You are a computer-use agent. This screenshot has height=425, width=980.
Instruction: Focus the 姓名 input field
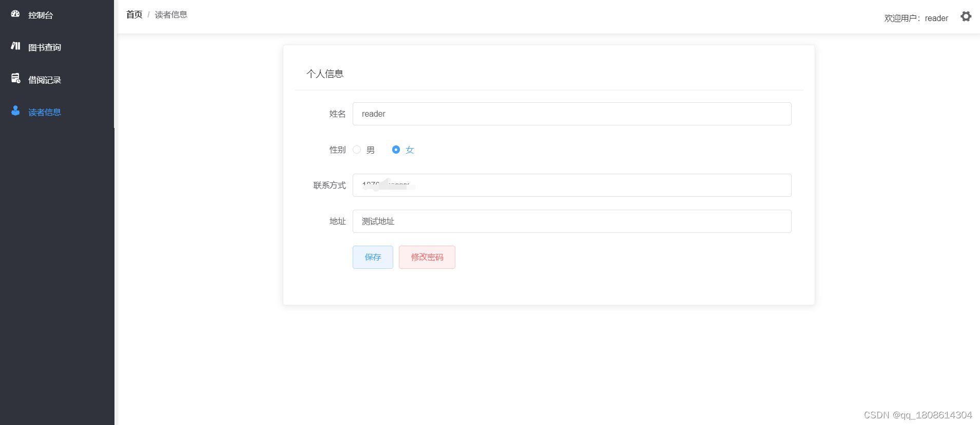[x=571, y=114]
